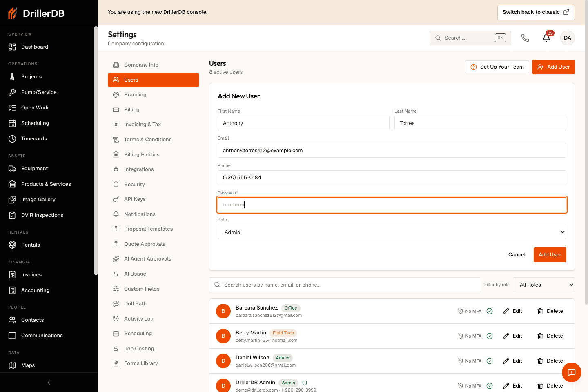This screenshot has height=392, width=588.
Task: Click the active status check for Barbara Sanchez
Action: 490,311
